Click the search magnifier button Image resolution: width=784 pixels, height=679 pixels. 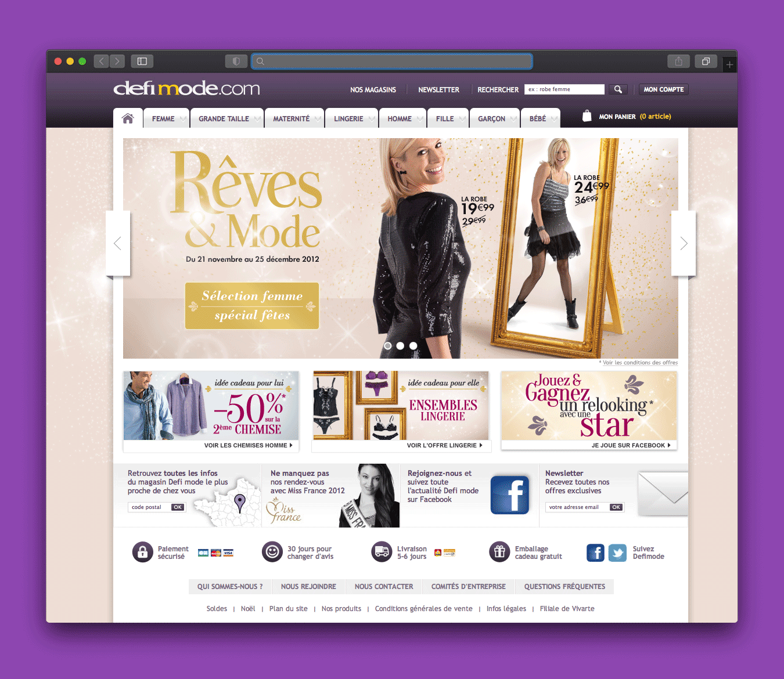(x=618, y=89)
